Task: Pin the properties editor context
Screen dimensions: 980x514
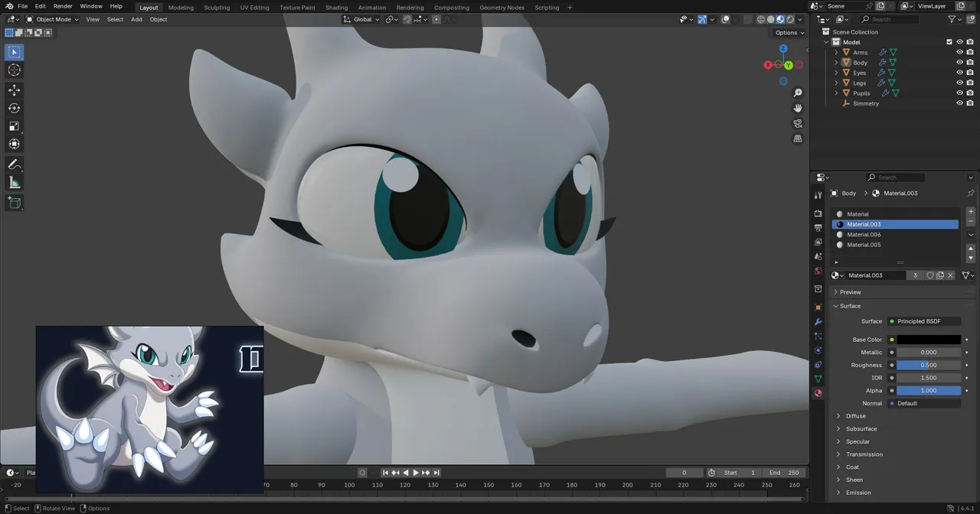Action: coord(971,194)
